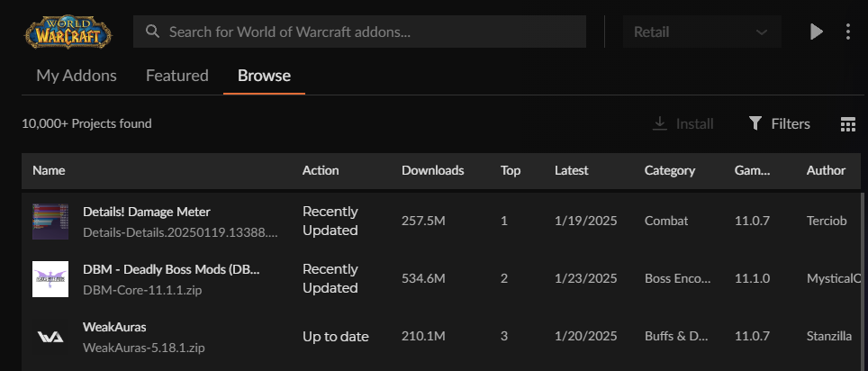Sort by the Downloads column header
This screenshot has height=371, width=868.
(x=433, y=170)
